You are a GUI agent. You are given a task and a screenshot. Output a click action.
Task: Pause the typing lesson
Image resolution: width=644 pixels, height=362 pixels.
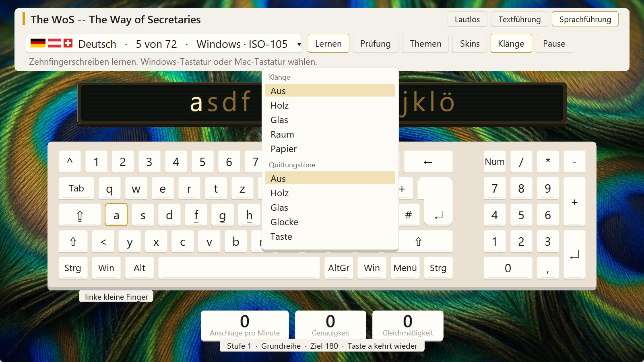pyautogui.click(x=554, y=43)
